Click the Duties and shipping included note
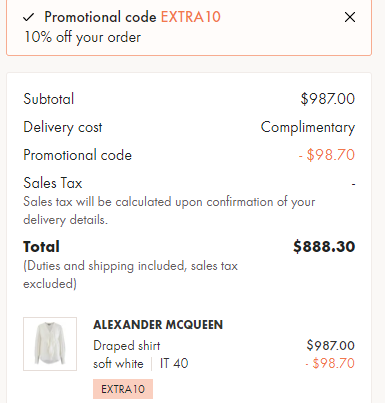This screenshot has width=385, height=403. pos(130,275)
